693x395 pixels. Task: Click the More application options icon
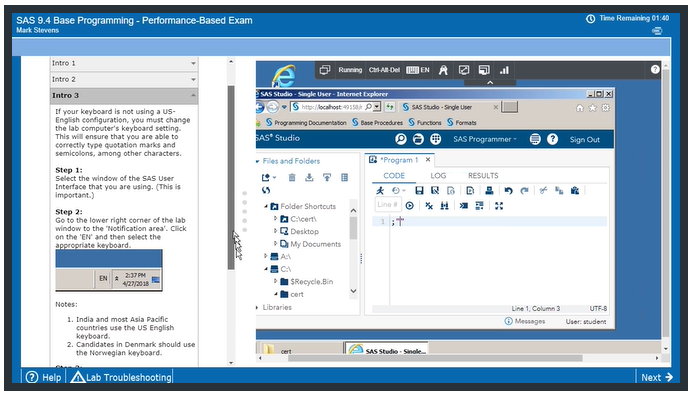(x=535, y=139)
